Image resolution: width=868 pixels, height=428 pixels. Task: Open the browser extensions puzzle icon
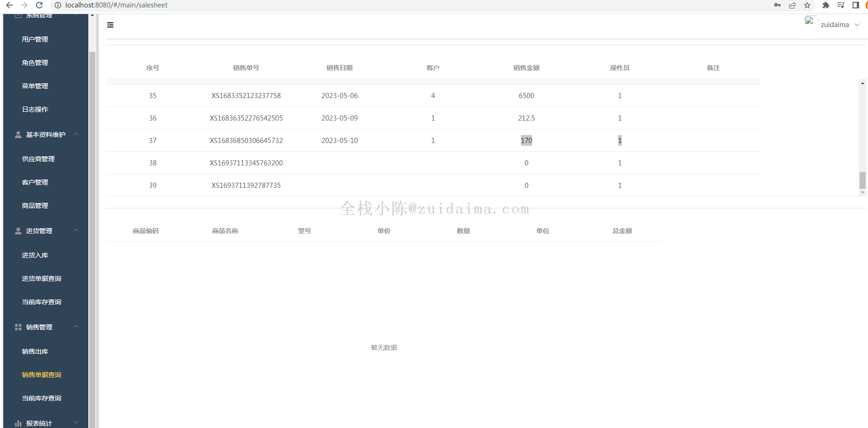pos(825,5)
